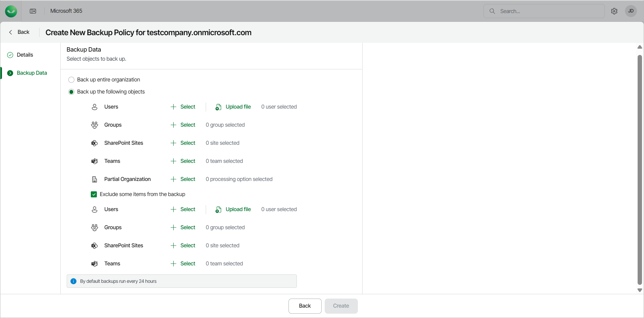
Task: Select teams to exclude from backup
Action: coord(183,264)
